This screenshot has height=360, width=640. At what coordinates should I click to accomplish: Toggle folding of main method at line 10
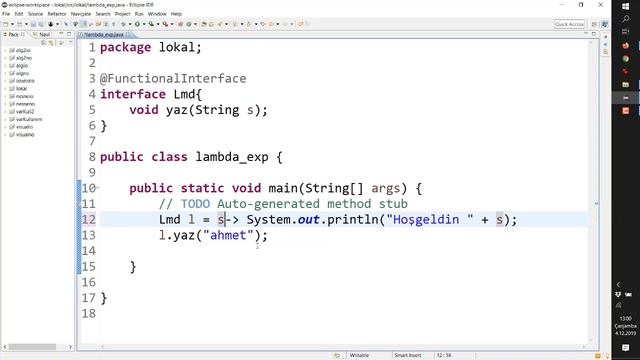click(x=98, y=188)
